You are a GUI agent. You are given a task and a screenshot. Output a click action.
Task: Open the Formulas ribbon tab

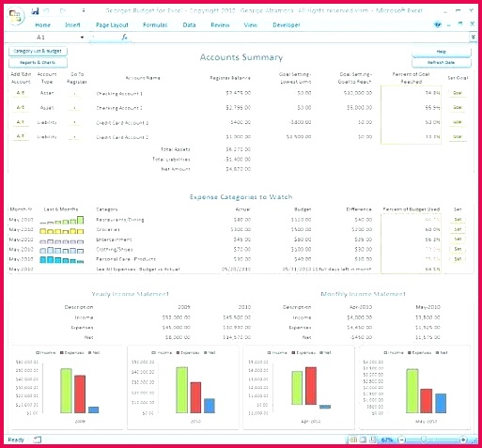click(155, 25)
